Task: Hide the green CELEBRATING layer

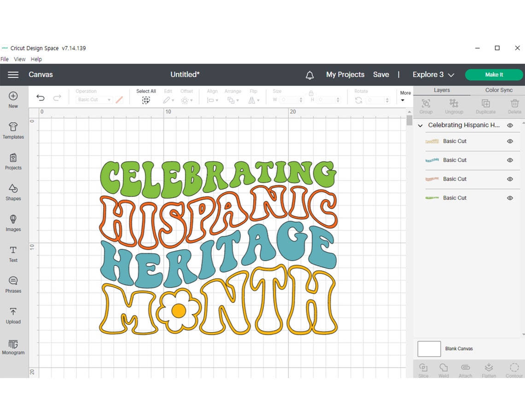Action: point(510,198)
